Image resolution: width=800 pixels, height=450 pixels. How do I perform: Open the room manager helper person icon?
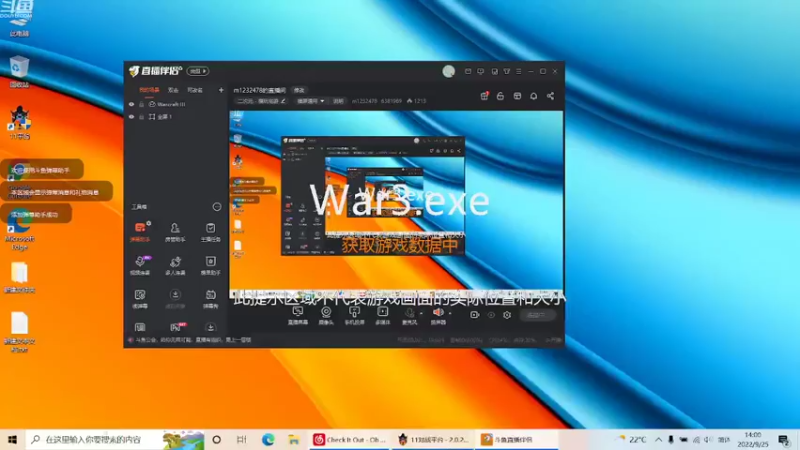point(175,231)
